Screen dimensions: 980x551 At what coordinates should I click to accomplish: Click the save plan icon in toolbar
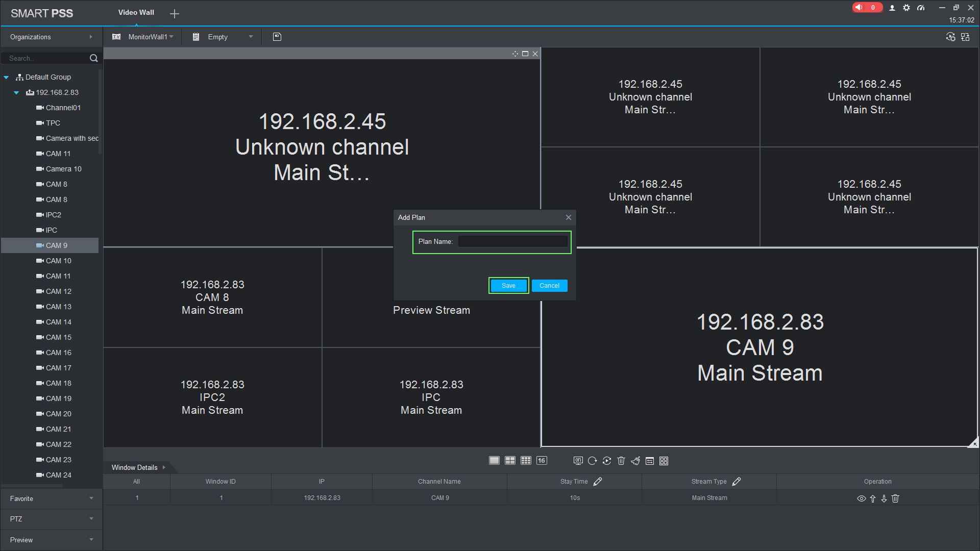click(277, 37)
